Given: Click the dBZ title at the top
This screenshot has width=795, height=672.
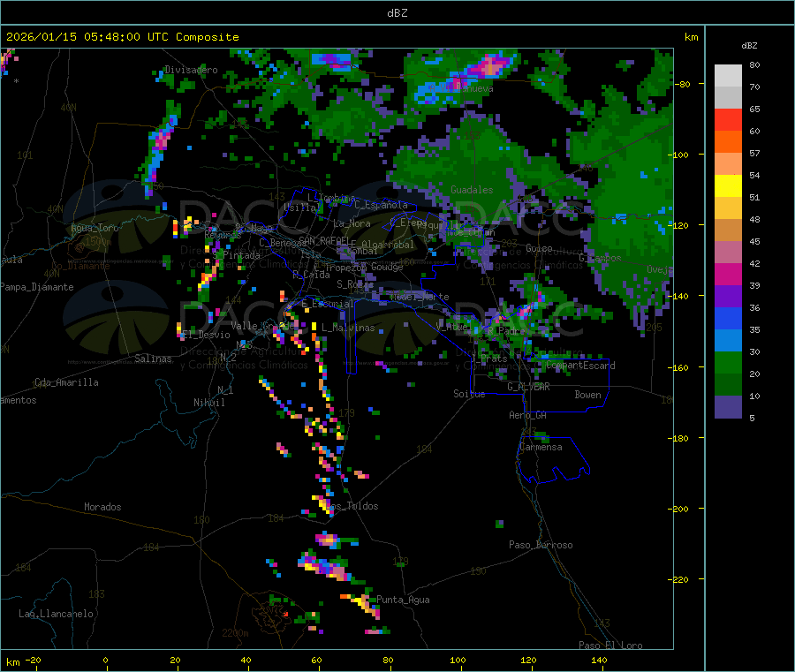Looking at the screenshot, I should pos(397,13).
